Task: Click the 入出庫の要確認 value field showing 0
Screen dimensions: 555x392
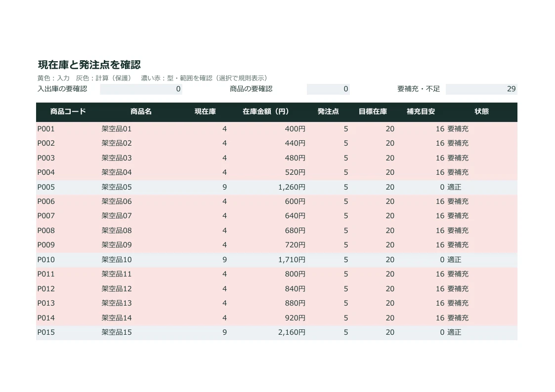Action: (x=141, y=89)
